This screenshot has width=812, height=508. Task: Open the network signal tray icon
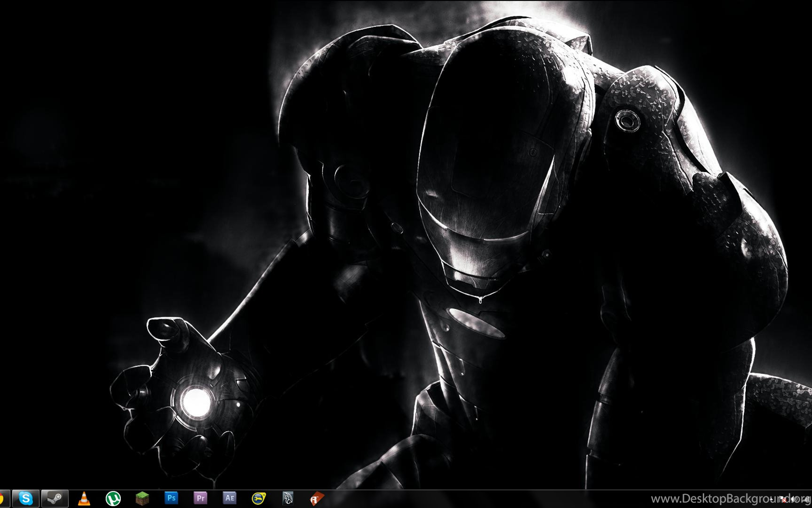pos(806,499)
